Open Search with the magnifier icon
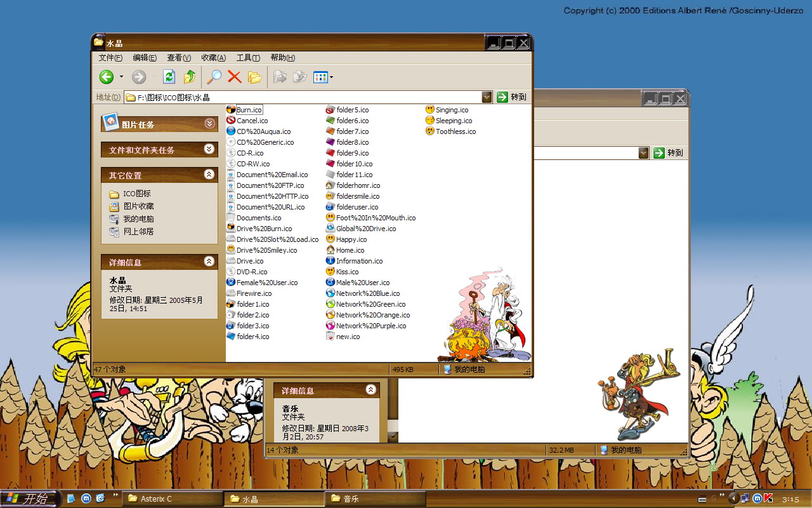Screen dimensions: 812x508 (214, 77)
